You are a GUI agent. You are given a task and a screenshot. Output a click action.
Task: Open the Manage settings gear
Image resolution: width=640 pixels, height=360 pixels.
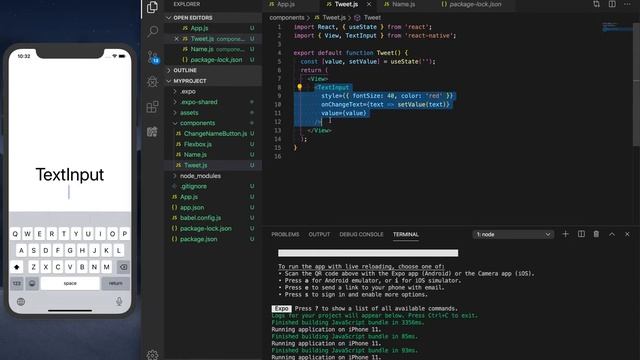152,354
